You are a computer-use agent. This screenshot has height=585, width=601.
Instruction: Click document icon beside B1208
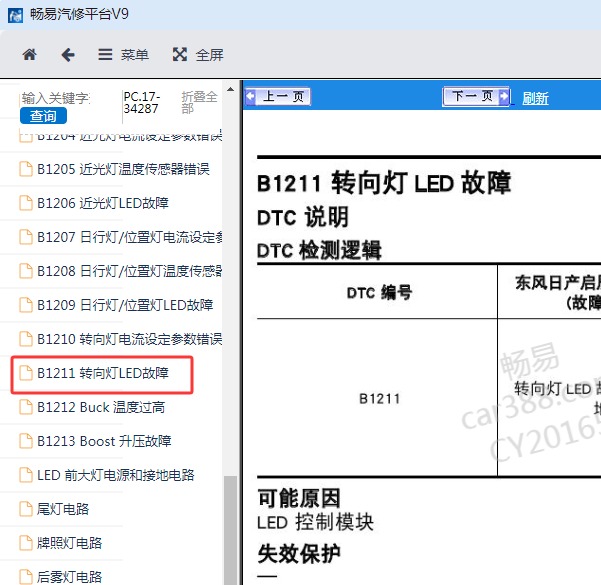[x=26, y=271]
